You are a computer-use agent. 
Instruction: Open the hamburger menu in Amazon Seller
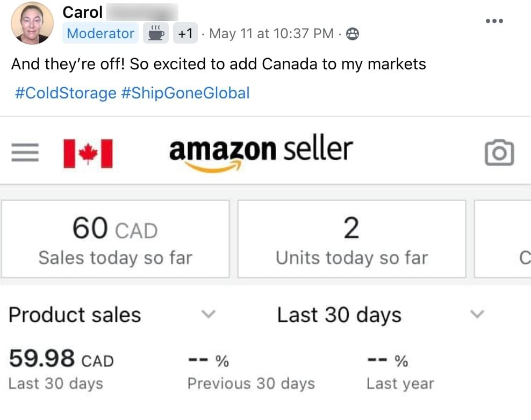pyautogui.click(x=25, y=153)
